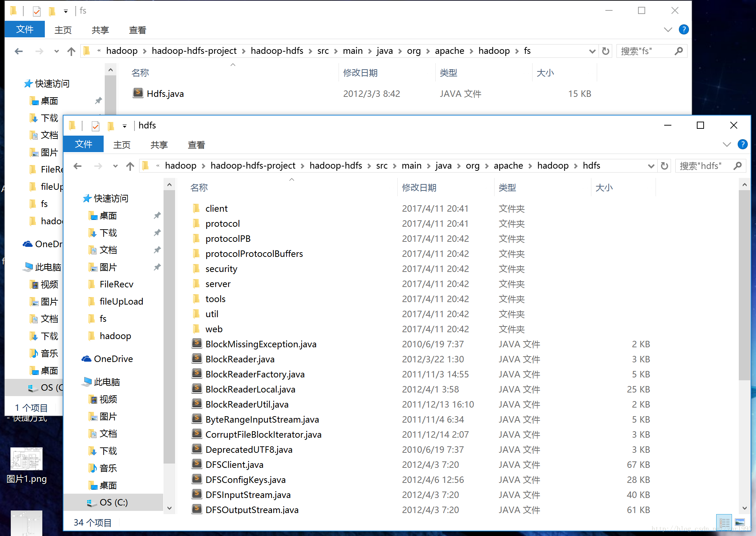Sort by 大小 column in hdfs window

(623, 187)
